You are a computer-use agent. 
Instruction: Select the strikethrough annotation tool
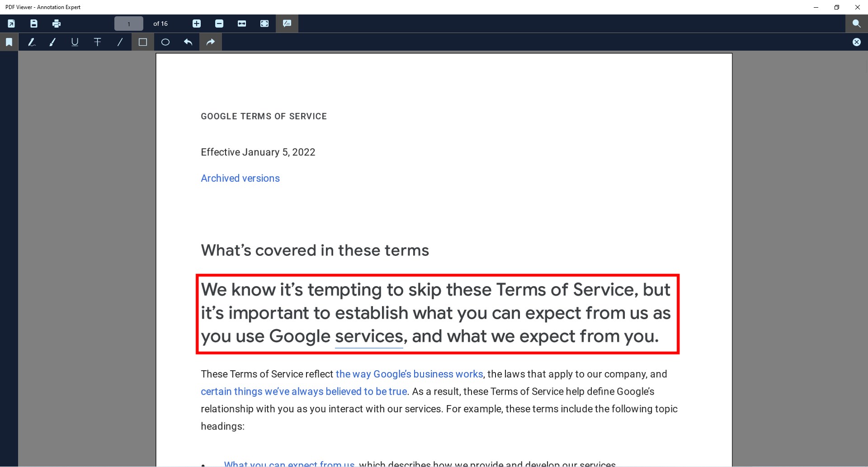coord(98,42)
